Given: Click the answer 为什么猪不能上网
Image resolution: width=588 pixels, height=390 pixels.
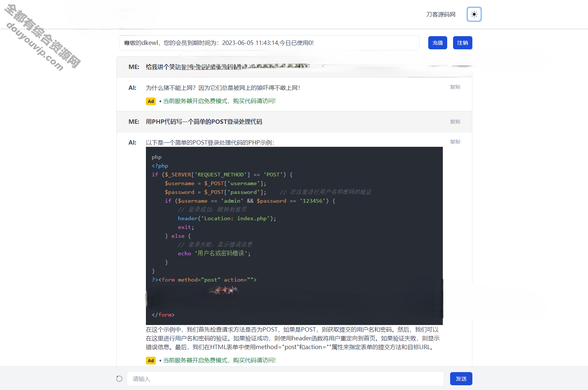Looking at the screenshot, I should click(223, 88).
